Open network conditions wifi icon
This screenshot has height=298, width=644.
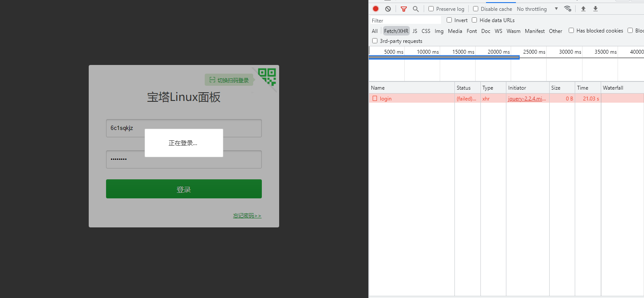567,9
